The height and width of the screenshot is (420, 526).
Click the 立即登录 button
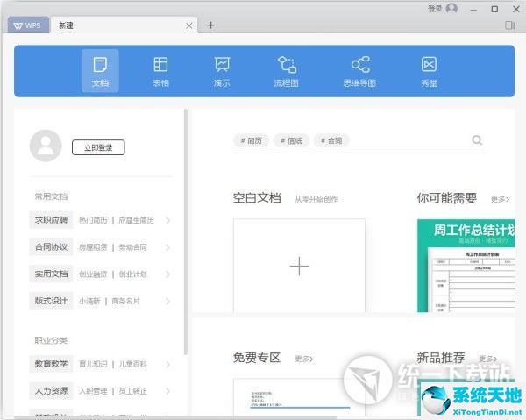pos(98,147)
